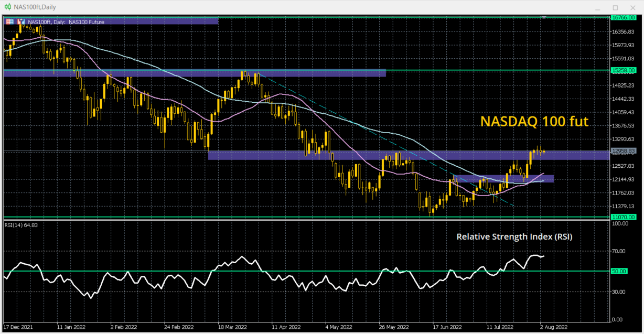Click the '17 Dec 2021' date label
This screenshot has height=334, width=644.
[x=18, y=326]
